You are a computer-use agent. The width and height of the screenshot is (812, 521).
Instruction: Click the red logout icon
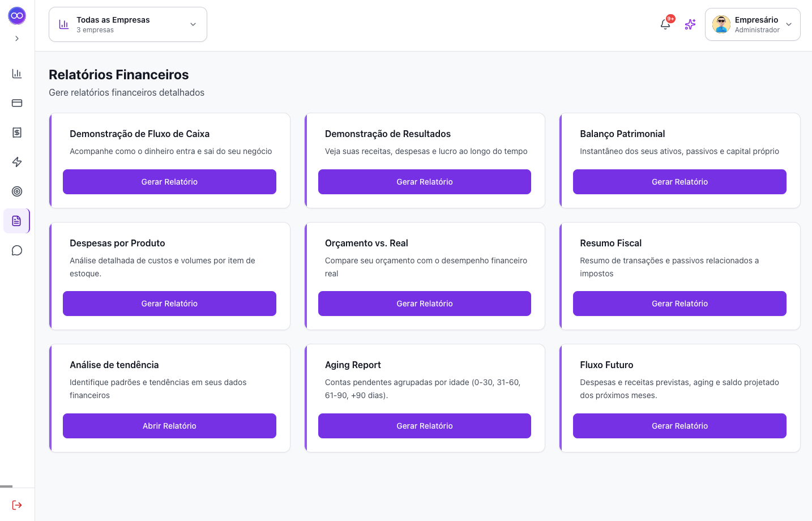point(17,505)
